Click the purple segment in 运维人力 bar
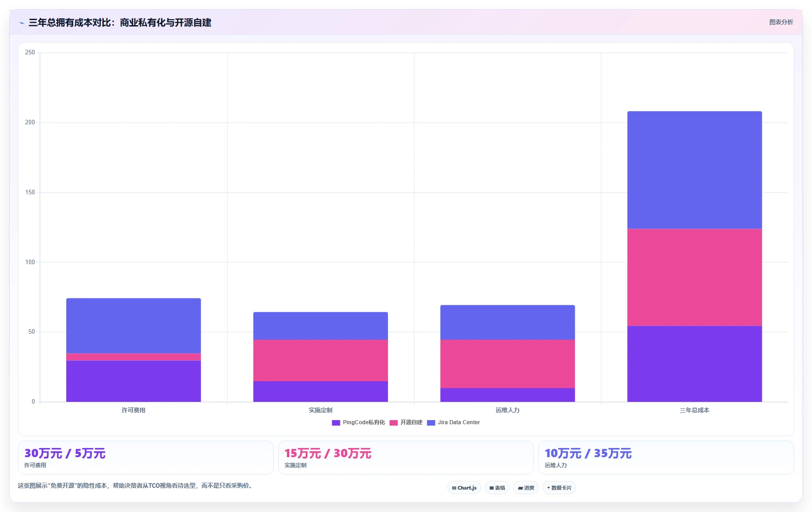 click(508, 395)
